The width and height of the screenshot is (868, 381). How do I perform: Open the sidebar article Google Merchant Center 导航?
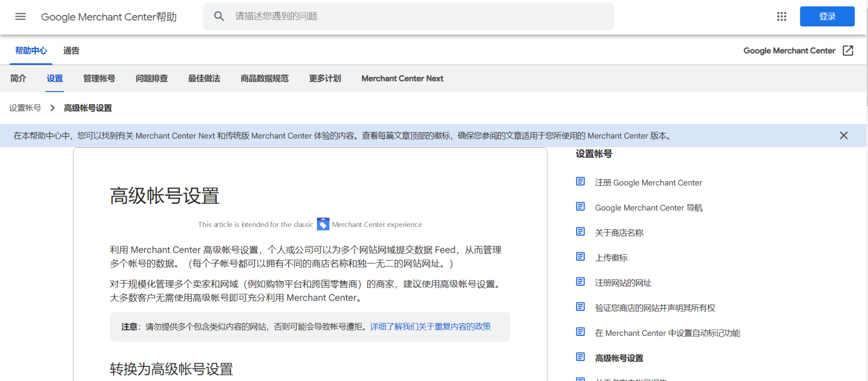pyautogui.click(x=648, y=207)
